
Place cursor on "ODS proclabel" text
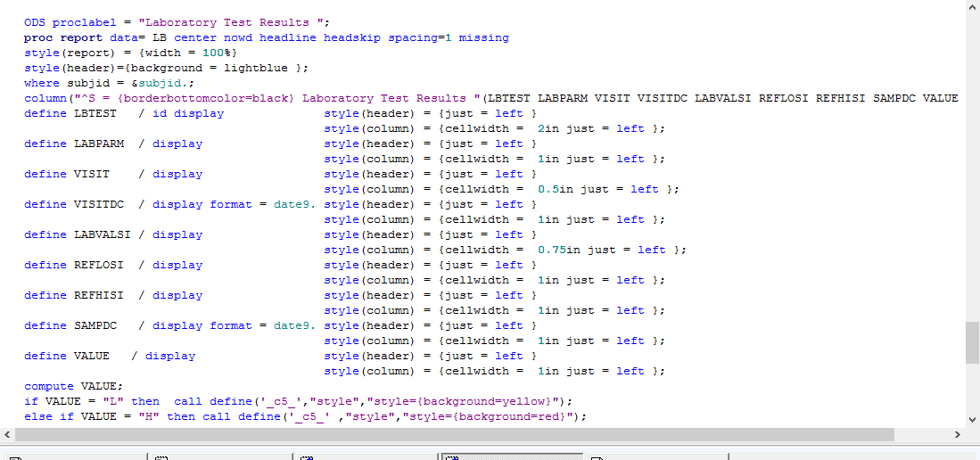coord(69,22)
